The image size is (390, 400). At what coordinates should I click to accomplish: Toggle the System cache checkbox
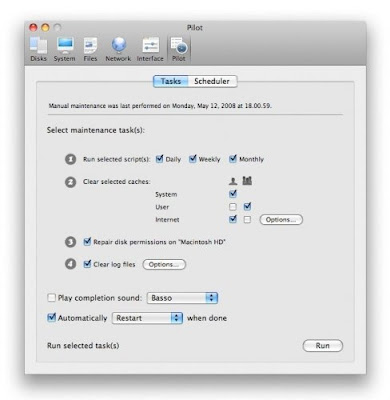click(233, 194)
